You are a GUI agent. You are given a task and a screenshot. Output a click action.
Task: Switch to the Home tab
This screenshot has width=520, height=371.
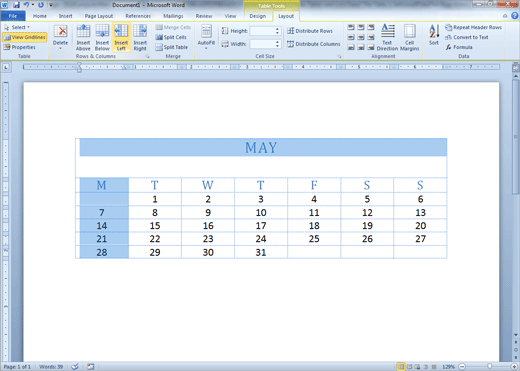point(40,16)
